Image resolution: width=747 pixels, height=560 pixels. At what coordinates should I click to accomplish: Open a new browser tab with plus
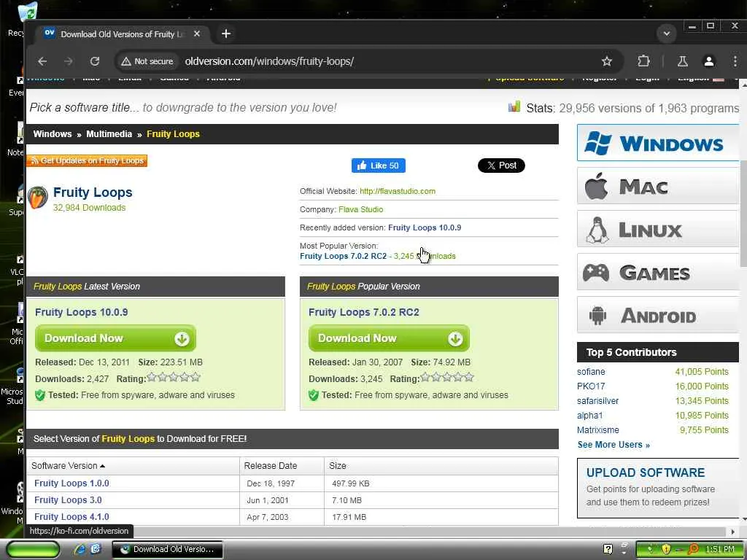pos(226,34)
